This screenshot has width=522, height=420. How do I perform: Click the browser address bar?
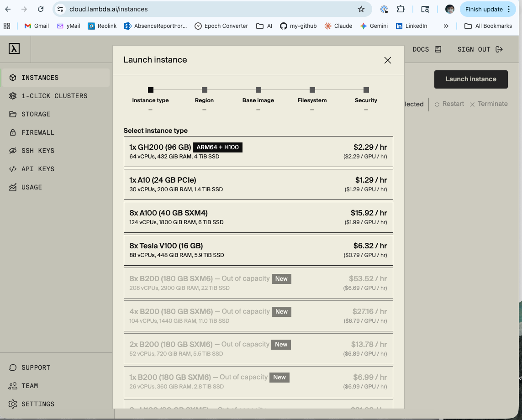(183, 9)
